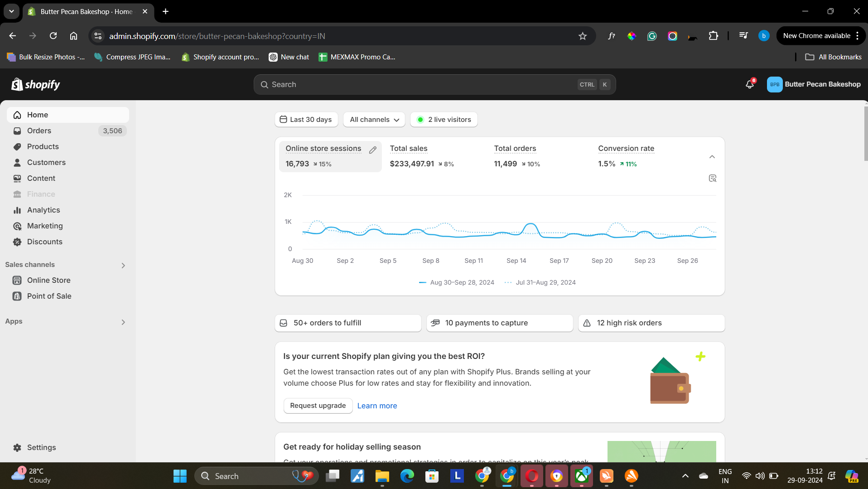Open Microsoft Edge from the taskbar

407,476
